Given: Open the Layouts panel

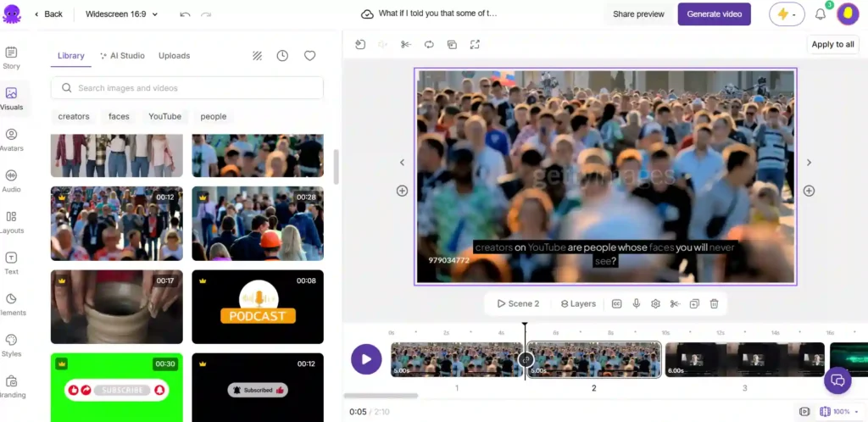Looking at the screenshot, I should pyautogui.click(x=11, y=222).
